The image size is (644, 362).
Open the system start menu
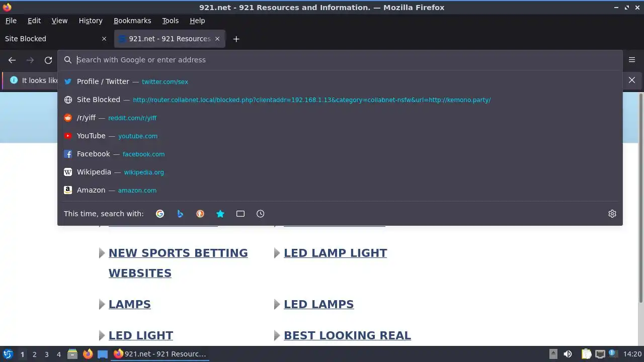(x=8, y=354)
